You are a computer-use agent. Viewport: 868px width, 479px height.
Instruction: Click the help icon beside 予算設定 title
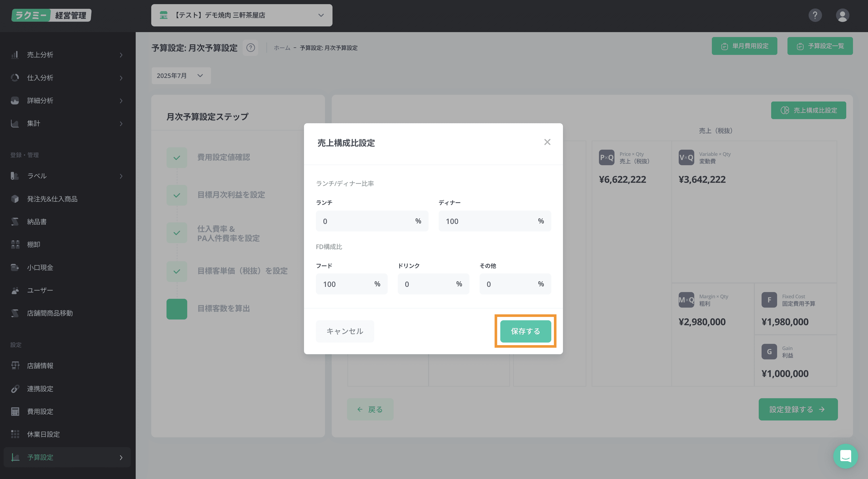tap(250, 47)
